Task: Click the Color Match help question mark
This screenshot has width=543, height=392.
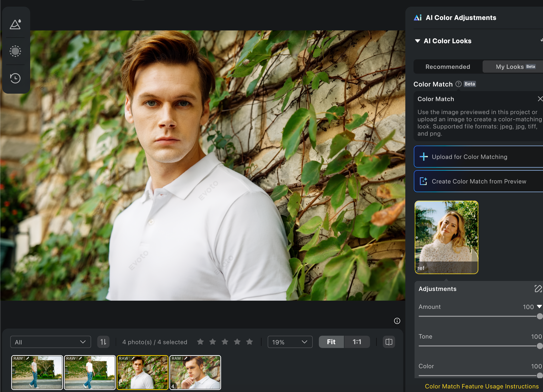Action: (x=459, y=84)
